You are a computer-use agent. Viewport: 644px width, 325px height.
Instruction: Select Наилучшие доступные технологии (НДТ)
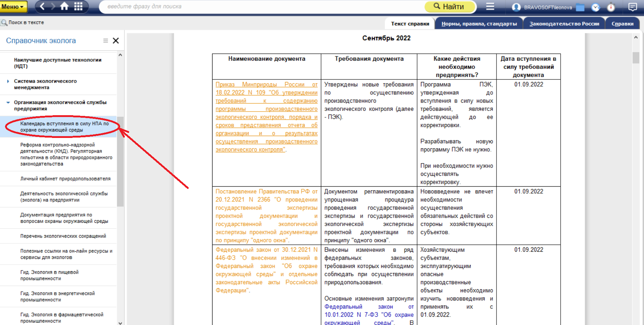pos(58,63)
